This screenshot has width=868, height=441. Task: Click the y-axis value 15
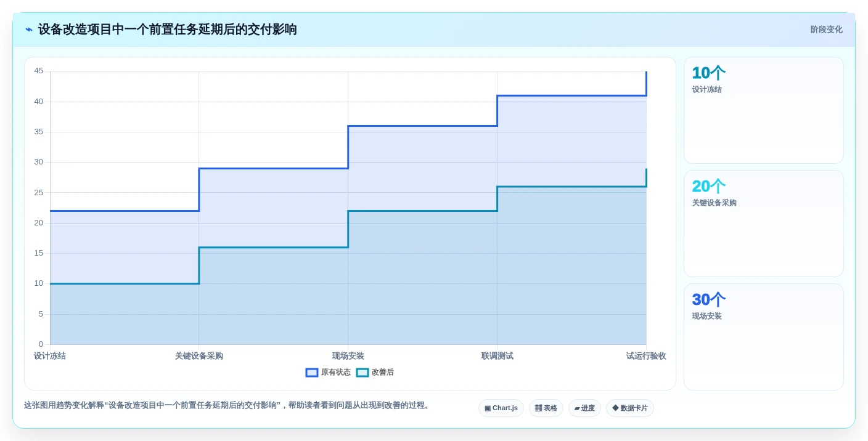(x=39, y=253)
